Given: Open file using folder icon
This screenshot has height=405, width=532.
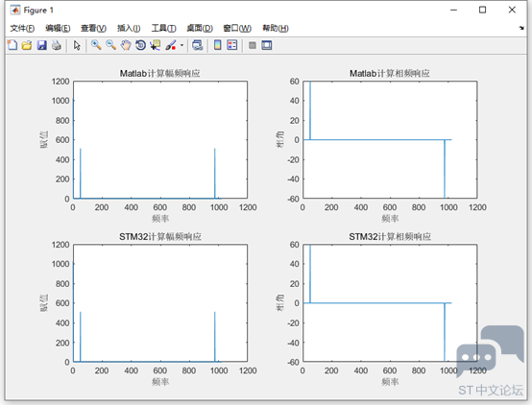Looking at the screenshot, I should coord(27,45).
